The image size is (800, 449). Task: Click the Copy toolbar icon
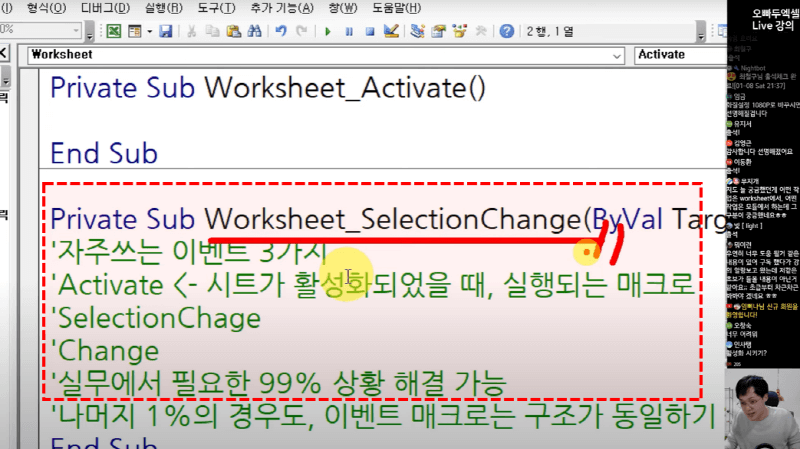(212, 31)
